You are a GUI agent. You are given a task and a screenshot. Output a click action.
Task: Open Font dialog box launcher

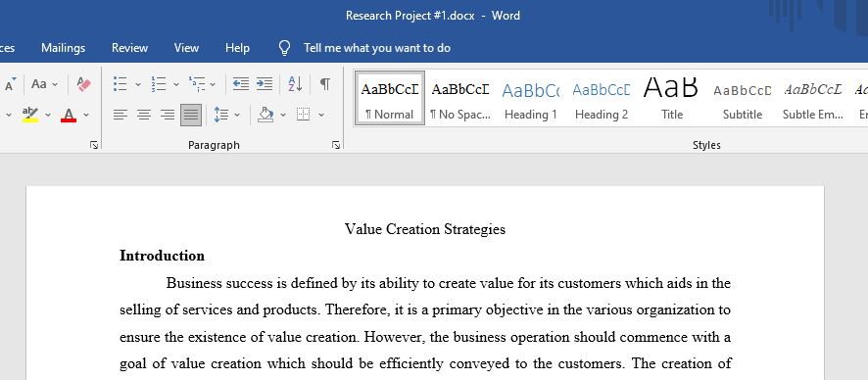(94, 145)
